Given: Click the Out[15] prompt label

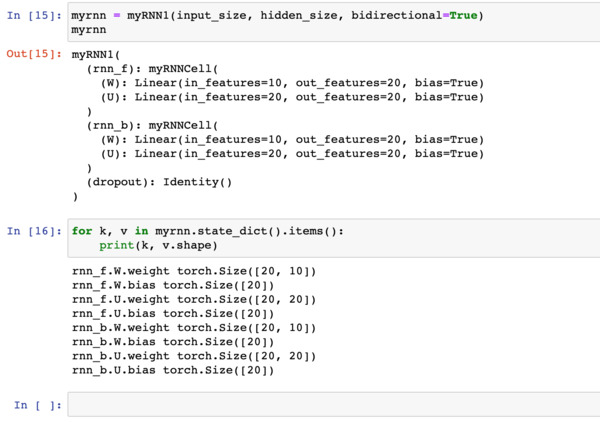Looking at the screenshot, I should pyautogui.click(x=34, y=54).
